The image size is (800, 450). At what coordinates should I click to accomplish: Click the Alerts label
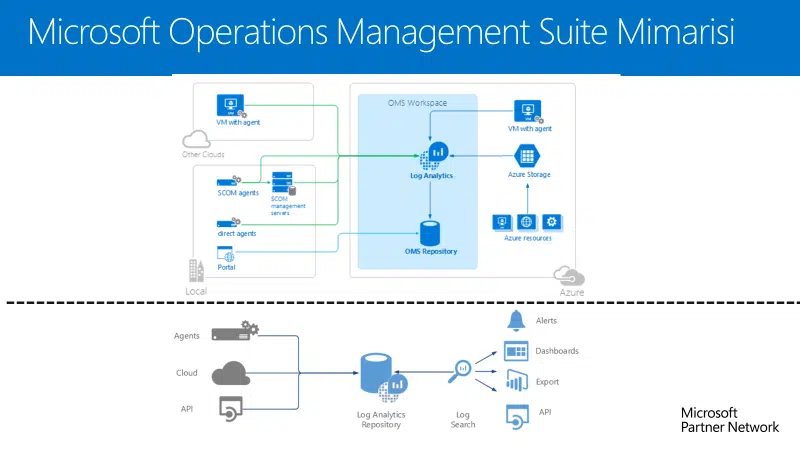click(x=546, y=321)
